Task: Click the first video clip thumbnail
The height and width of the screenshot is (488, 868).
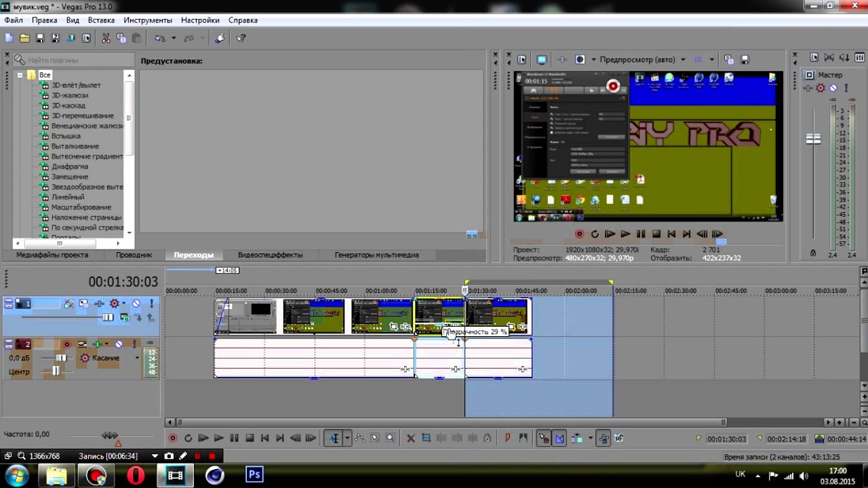Action: (x=245, y=317)
